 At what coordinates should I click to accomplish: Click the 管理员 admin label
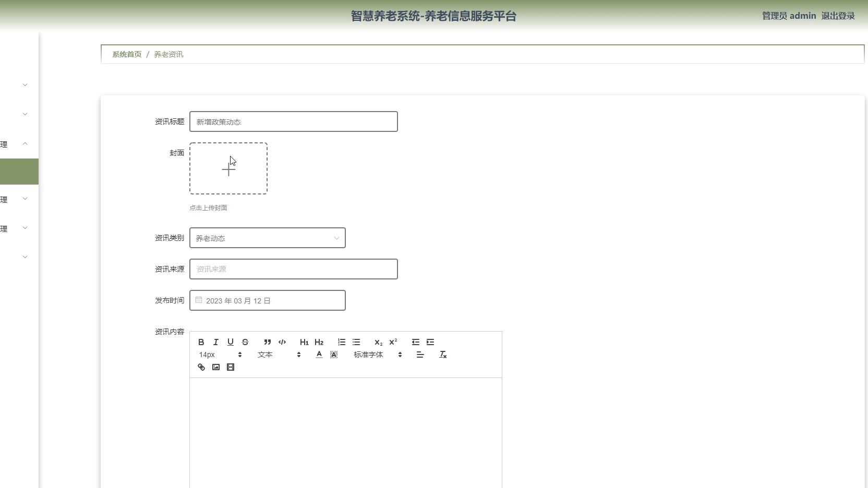coord(789,16)
